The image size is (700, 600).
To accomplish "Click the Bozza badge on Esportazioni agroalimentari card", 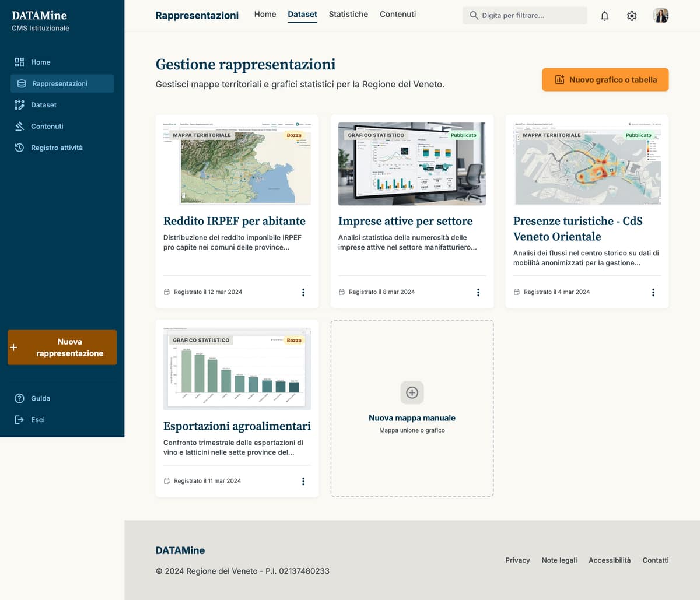I will [x=294, y=340].
